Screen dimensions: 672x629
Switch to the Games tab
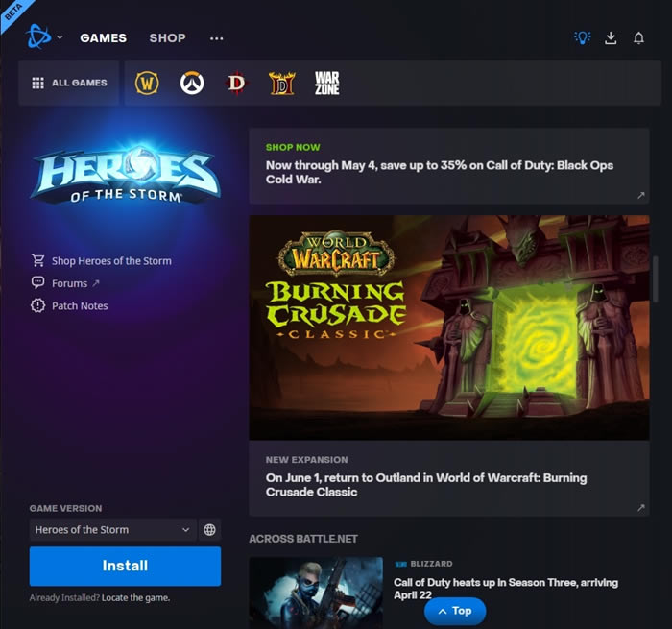pyautogui.click(x=103, y=38)
